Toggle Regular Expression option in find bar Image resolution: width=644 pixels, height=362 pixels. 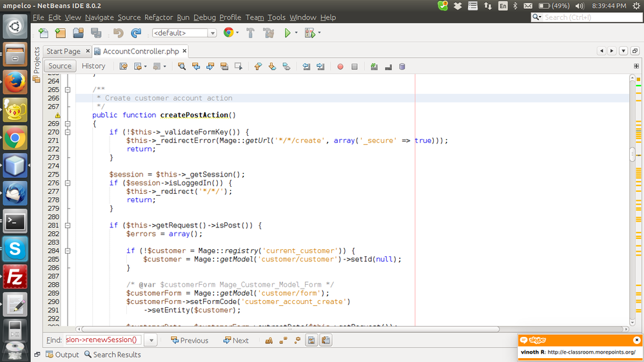(x=297, y=340)
